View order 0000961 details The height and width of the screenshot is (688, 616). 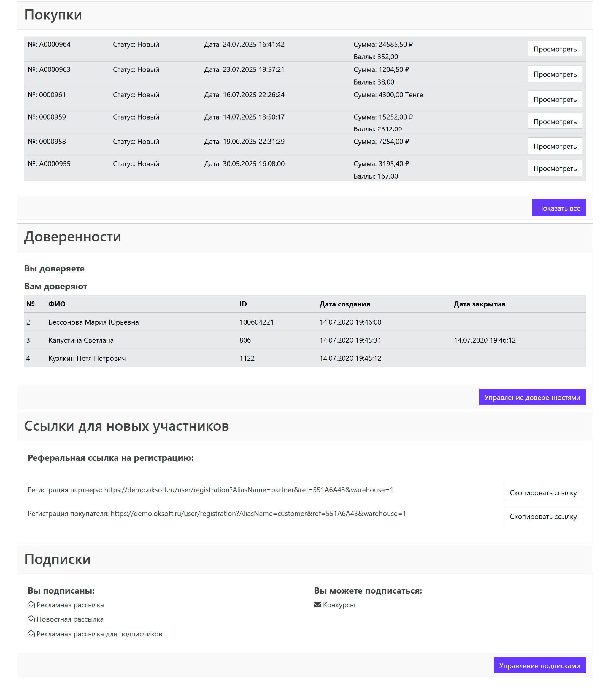click(x=555, y=99)
